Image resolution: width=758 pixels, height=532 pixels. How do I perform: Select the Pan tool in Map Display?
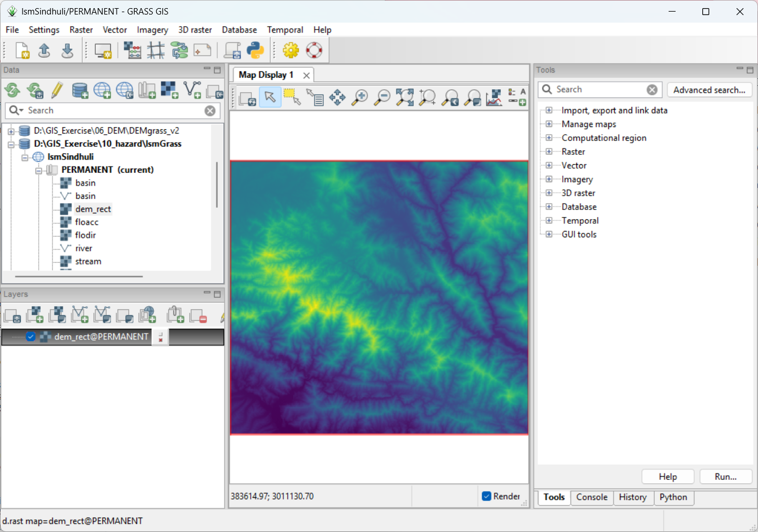337,97
